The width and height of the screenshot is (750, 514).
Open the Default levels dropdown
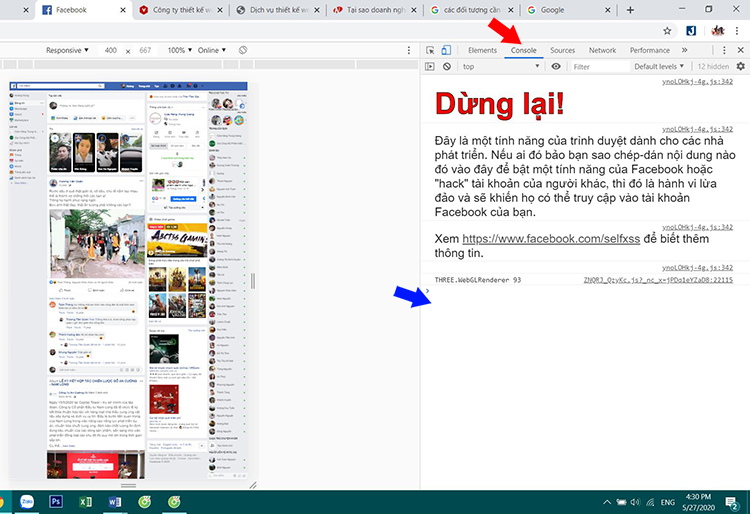coord(659,66)
